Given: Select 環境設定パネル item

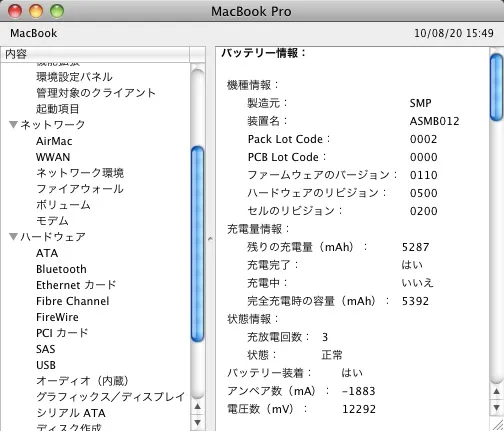Looking at the screenshot, I should point(74,77).
